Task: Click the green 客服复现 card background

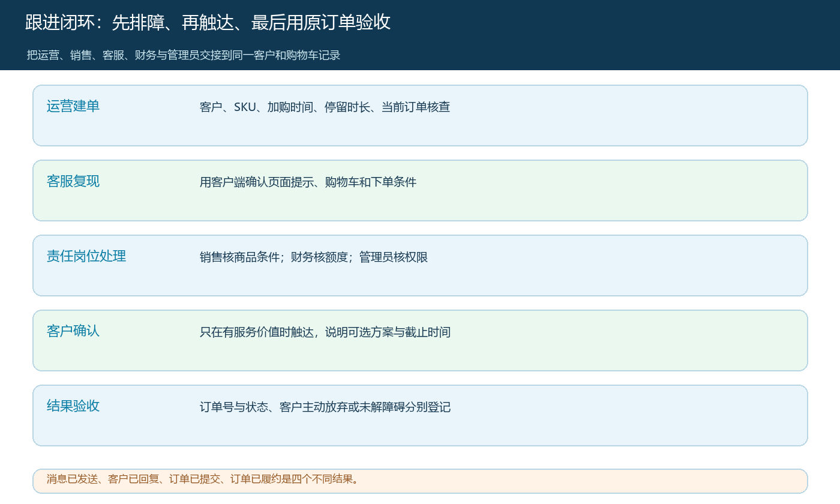Action: click(420, 190)
